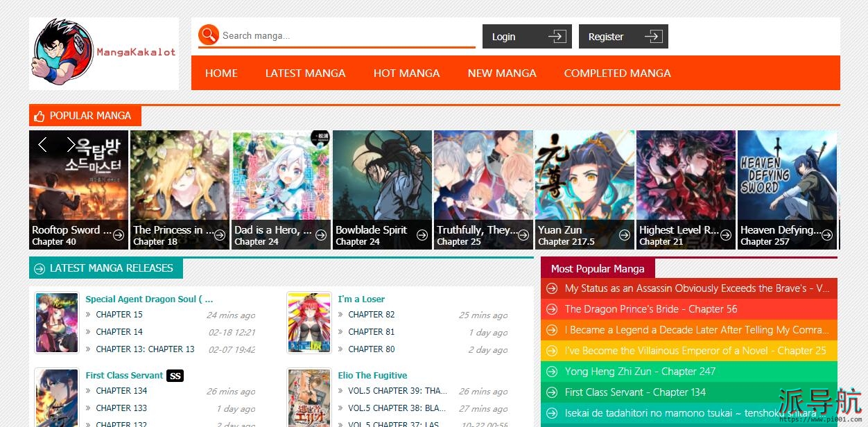Open First Class Servant Chapter 133 in releases
868x427 pixels.
click(121, 408)
